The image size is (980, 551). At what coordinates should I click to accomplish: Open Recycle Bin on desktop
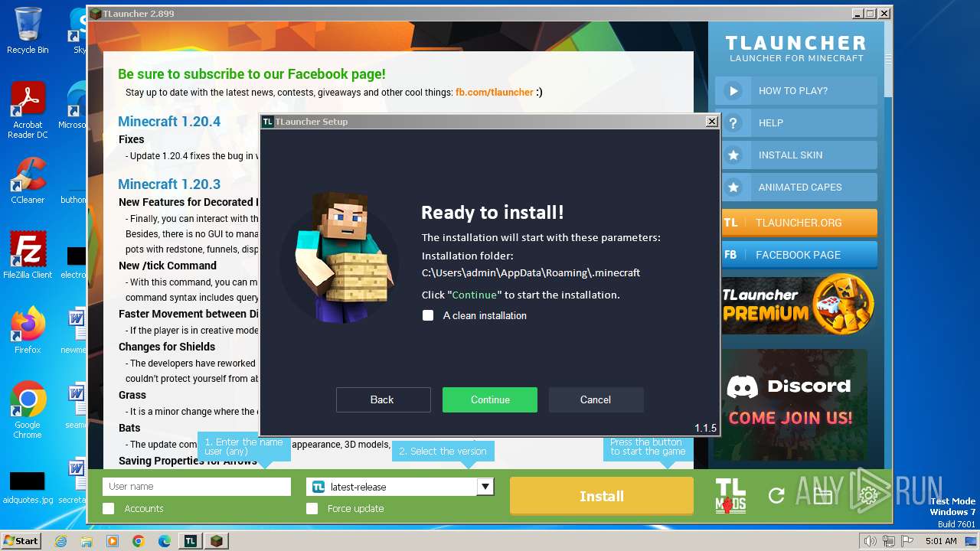[28, 31]
